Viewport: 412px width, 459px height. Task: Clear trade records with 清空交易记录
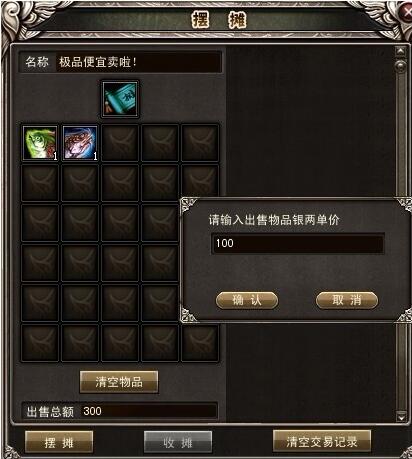[322, 442]
